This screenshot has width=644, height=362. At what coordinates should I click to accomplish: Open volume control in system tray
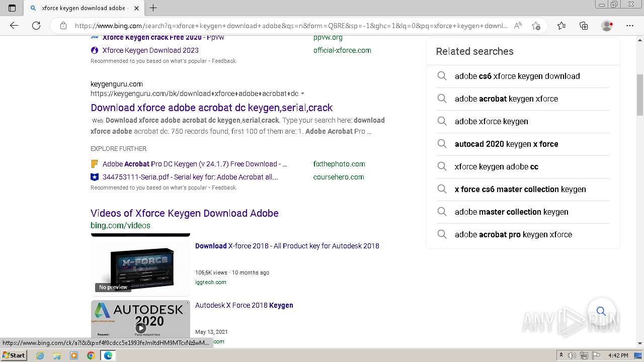click(572, 355)
